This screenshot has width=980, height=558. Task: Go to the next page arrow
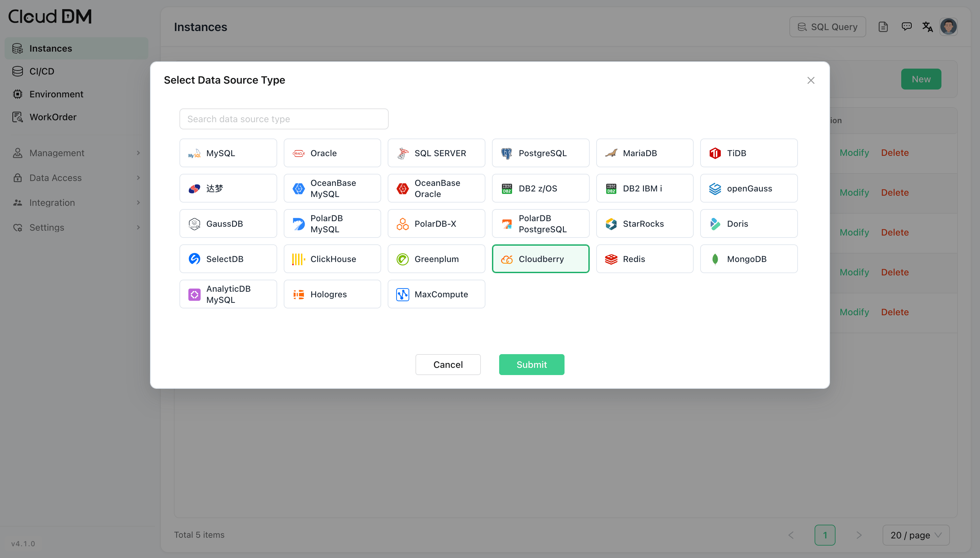point(859,535)
